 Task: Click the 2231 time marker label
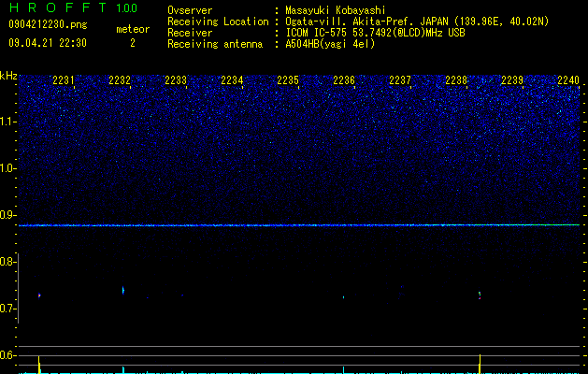click(x=64, y=80)
